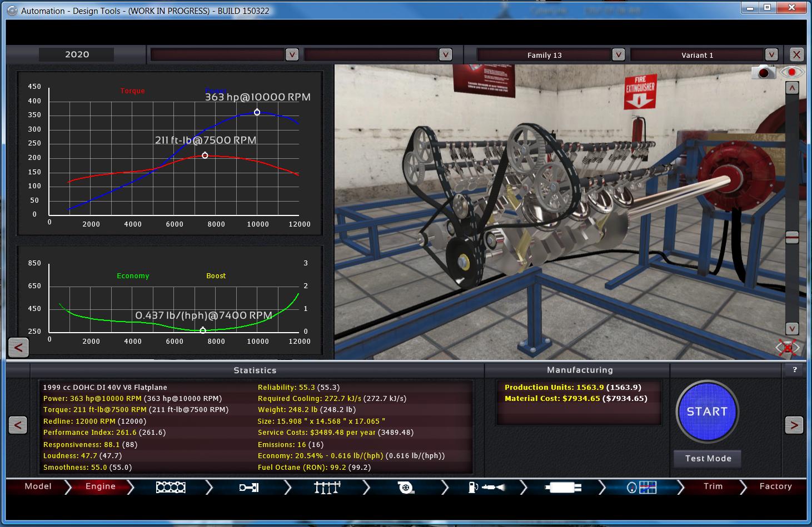812x527 pixels.
Task: Click the Required Cooling: 272.7 kJ/s stat
Action: coord(332,399)
